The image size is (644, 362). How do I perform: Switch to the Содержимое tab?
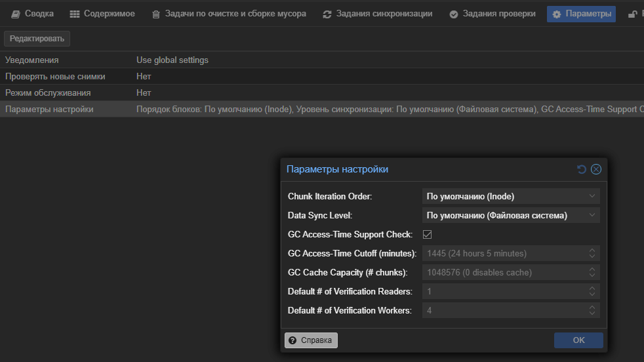102,14
